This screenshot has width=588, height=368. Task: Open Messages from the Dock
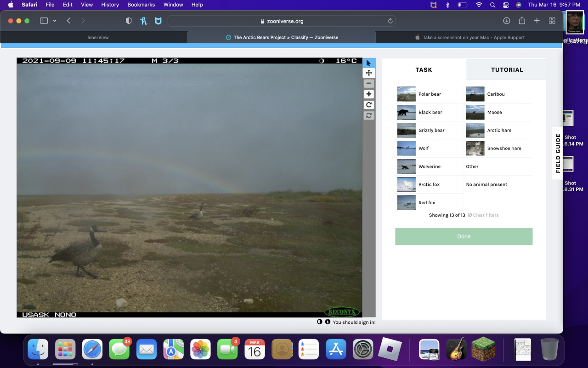click(x=119, y=350)
